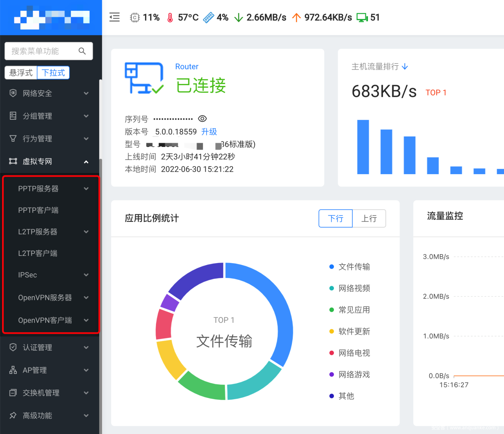Click the 行为管理 funnel icon
Image resolution: width=504 pixels, height=434 pixels.
(x=13, y=139)
